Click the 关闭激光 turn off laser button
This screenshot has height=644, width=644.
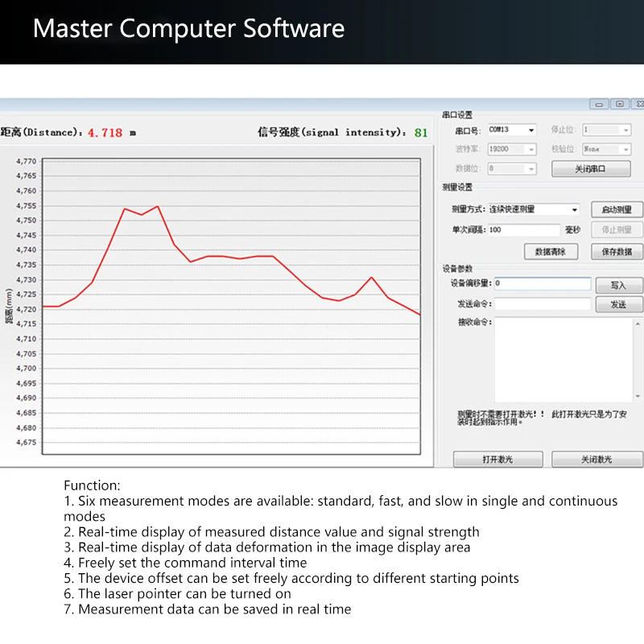(597, 459)
